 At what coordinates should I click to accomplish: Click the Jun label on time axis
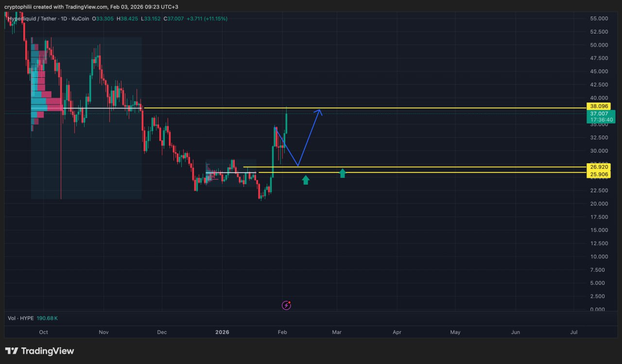(x=516, y=332)
